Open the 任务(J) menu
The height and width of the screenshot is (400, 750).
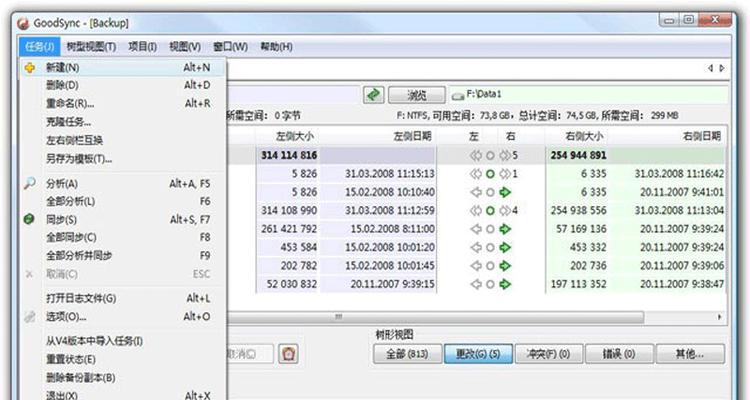pos(40,46)
